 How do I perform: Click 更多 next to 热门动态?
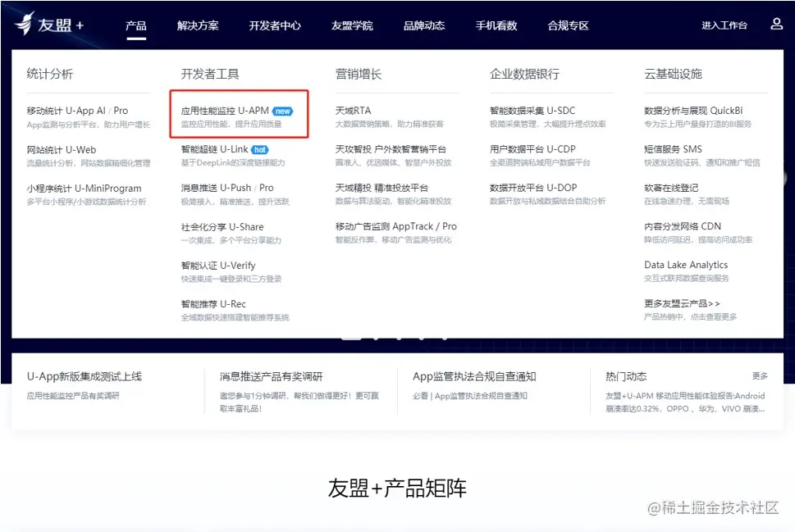tap(760, 375)
